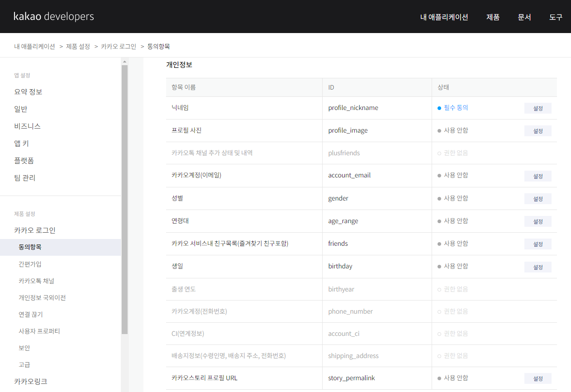Click 설정 button for story_permalink row

(x=538, y=378)
